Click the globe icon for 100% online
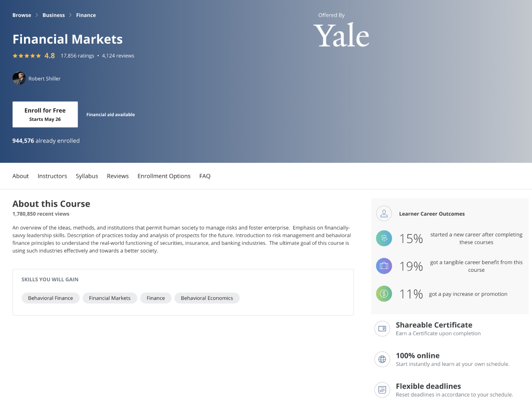Screen dimensions: 532x399 pyautogui.click(x=382, y=360)
